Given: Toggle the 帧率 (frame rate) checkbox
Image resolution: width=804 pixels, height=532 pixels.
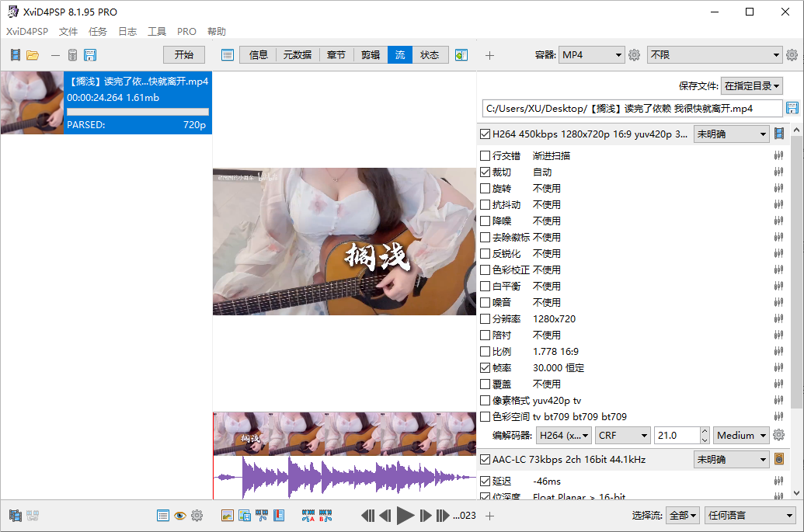Looking at the screenshot, I should (486, 368).
